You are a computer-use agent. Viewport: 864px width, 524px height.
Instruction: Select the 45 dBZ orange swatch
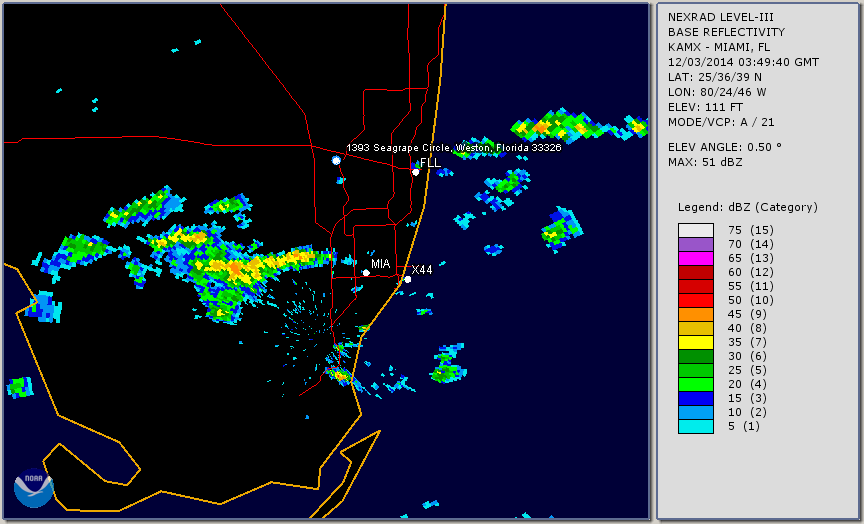click(x=696, y=314)
